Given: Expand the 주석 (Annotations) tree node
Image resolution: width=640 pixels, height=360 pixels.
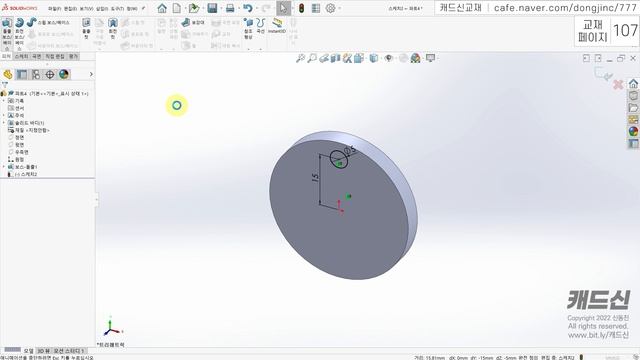Looking at the screenshot, I should coord(4,116).
